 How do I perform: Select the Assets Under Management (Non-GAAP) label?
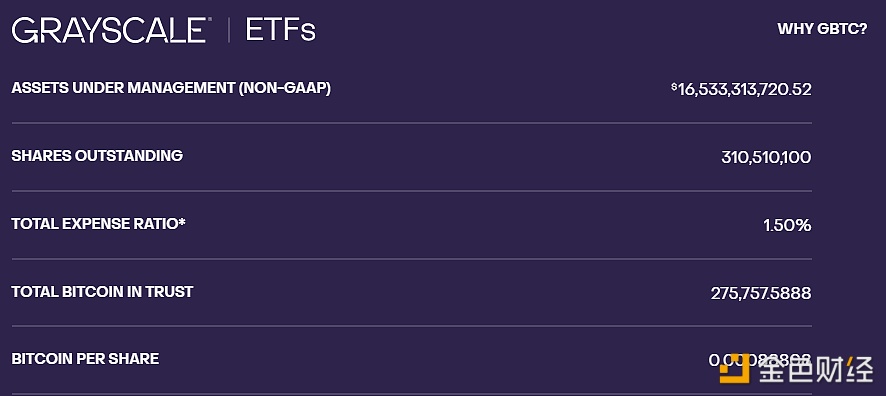171,88
